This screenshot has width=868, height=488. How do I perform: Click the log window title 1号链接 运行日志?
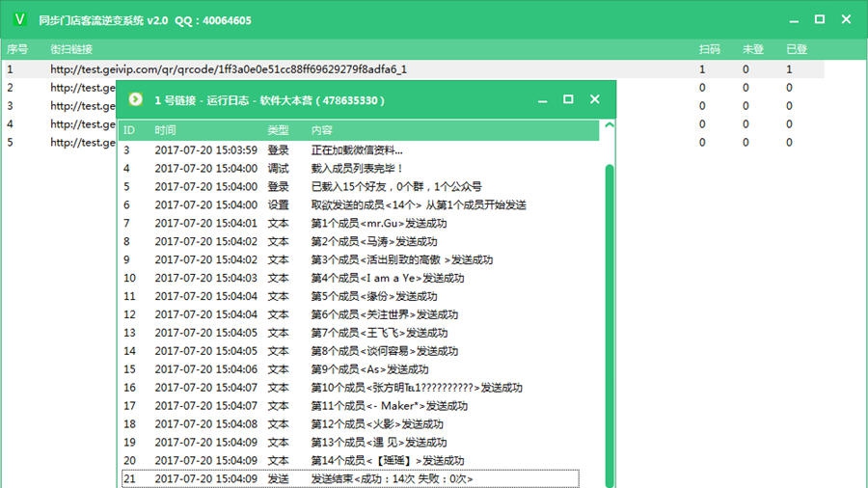pos(269,100)
